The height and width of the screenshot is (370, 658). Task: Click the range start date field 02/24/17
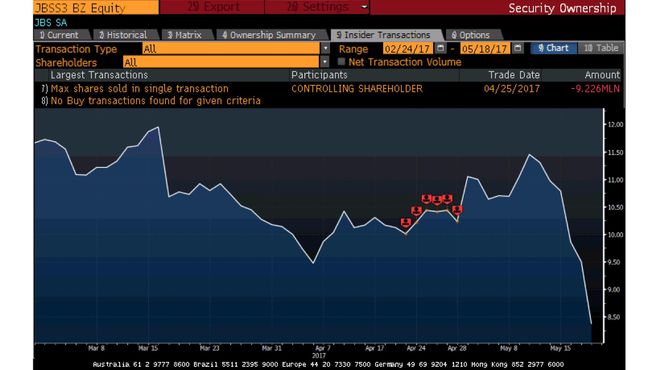click(x=408, y=49)
